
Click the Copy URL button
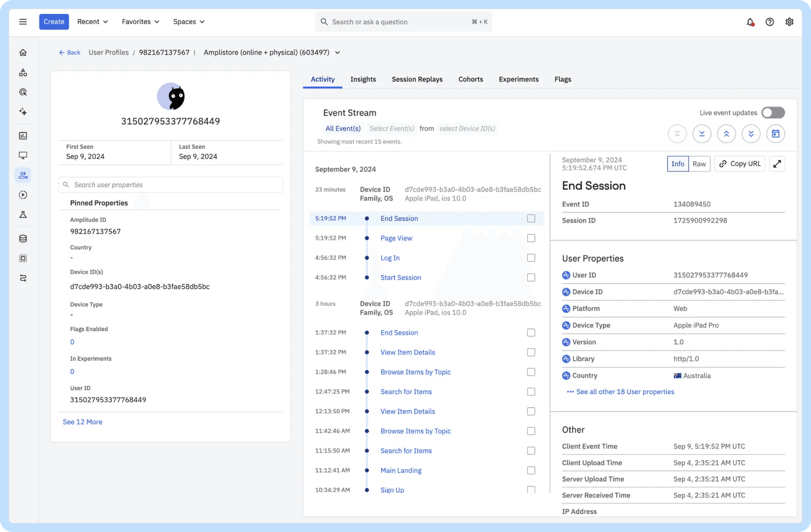[740, 163]
